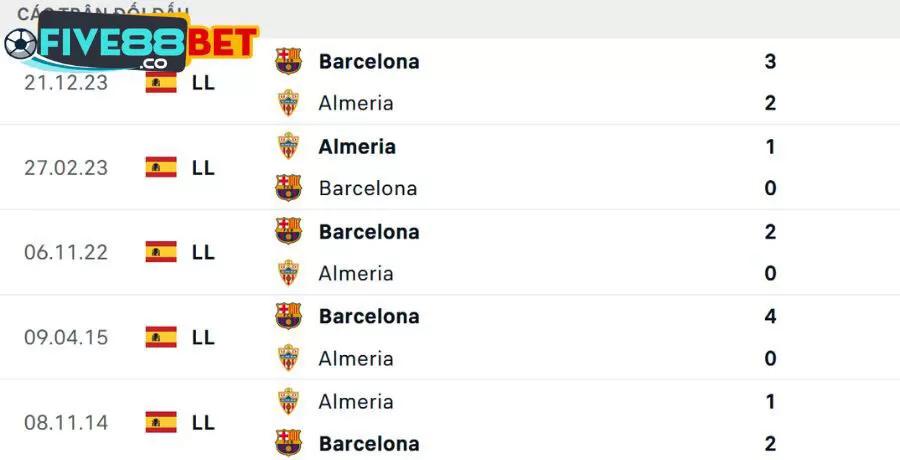Click the 06.11.22 match date
This screenshot has width=900, height=460.
(65, 252)
